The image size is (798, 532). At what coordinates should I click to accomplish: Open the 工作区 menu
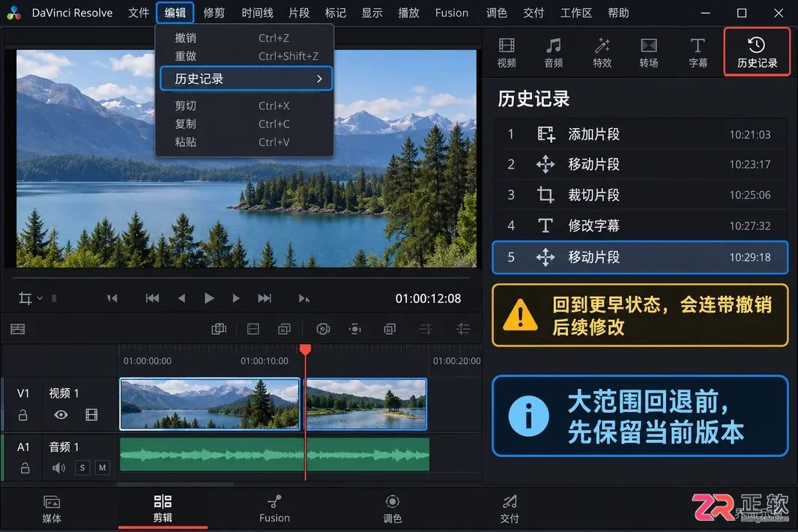click(x=575, y=13)
